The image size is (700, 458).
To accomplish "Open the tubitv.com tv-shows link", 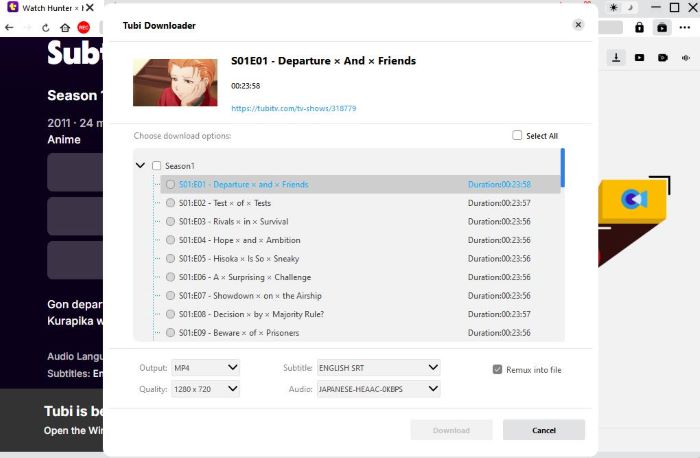I will coord(293,108).
